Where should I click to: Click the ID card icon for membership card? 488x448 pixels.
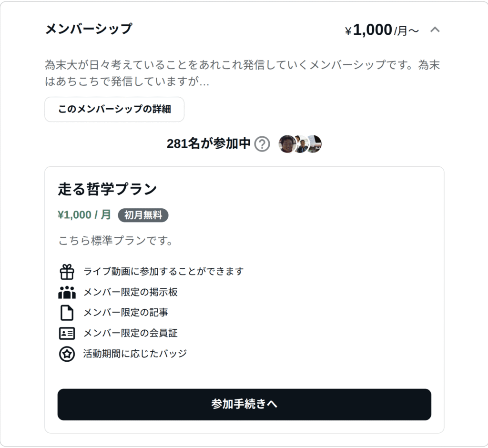67,333
